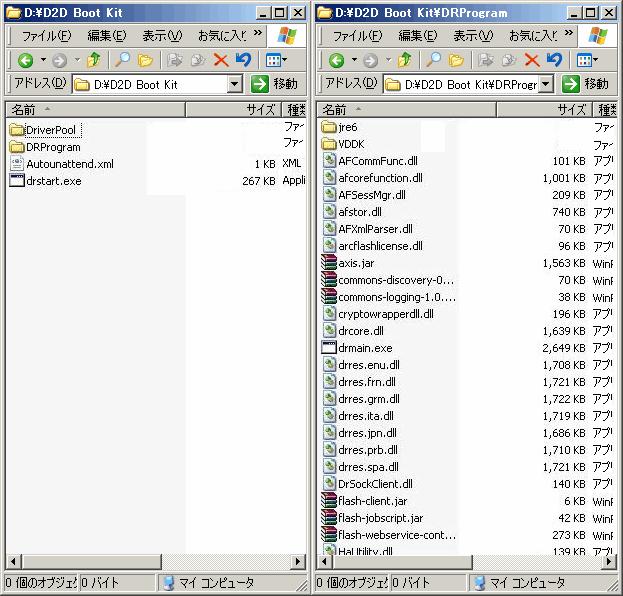Screen dimensions: 623x596
Task: Click Search magnifier in DRProgram window
Action: [x=433, y=60]
